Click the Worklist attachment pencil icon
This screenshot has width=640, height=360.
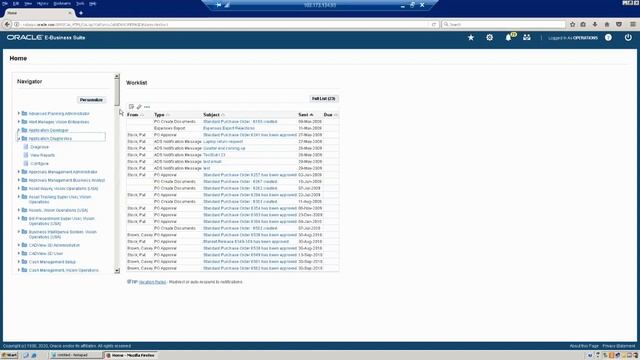(x=139, y=107)
